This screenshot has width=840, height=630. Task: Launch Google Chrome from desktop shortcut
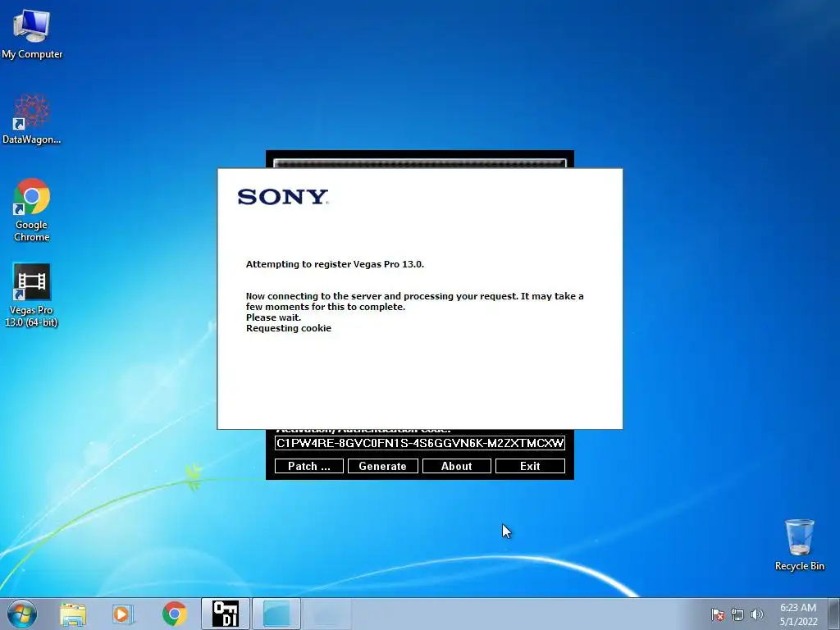[32, 209]
